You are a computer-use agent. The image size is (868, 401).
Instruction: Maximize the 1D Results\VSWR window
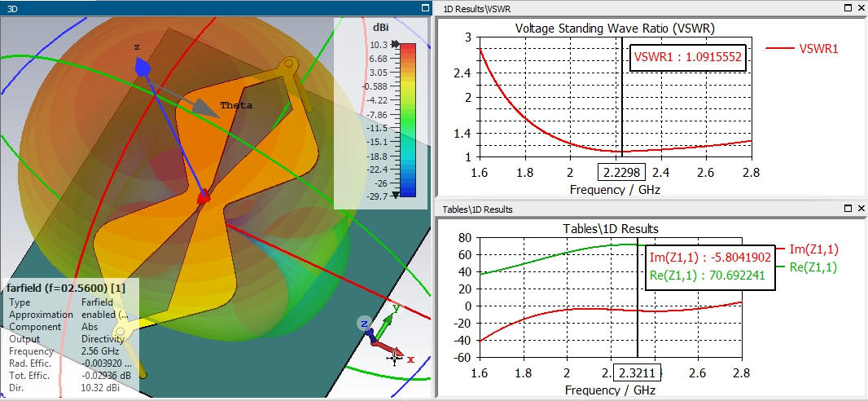848,8
